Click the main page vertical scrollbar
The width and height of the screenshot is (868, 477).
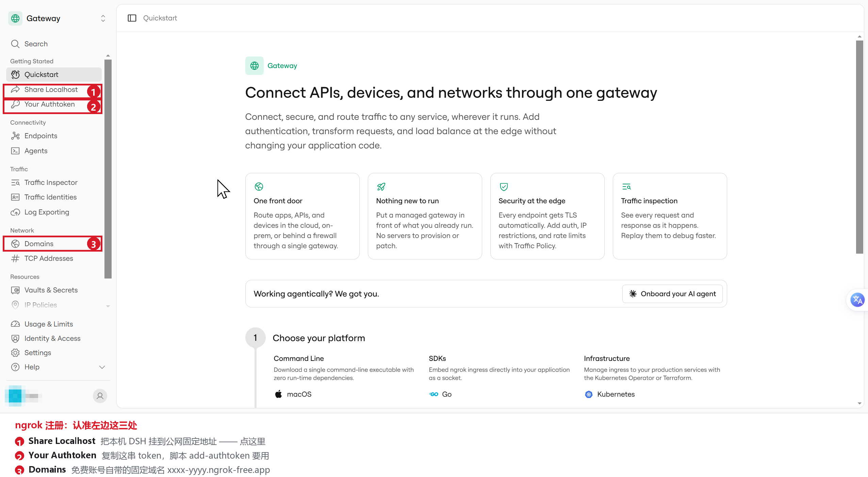click(859, 147)
